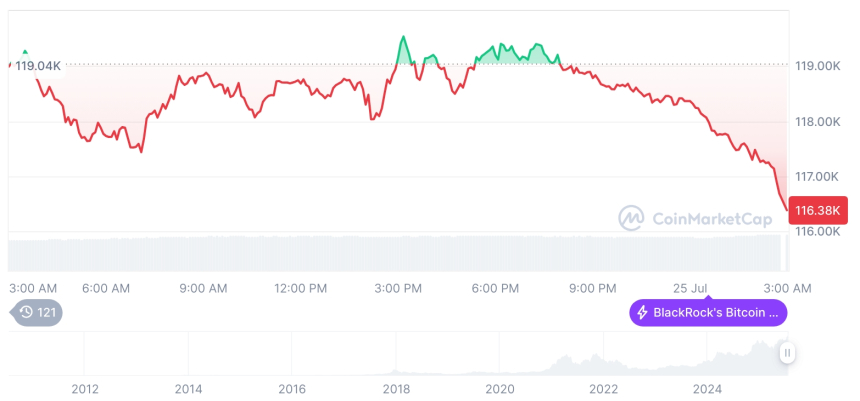Click the 25 Jul date axis label

tap(692, 288)
